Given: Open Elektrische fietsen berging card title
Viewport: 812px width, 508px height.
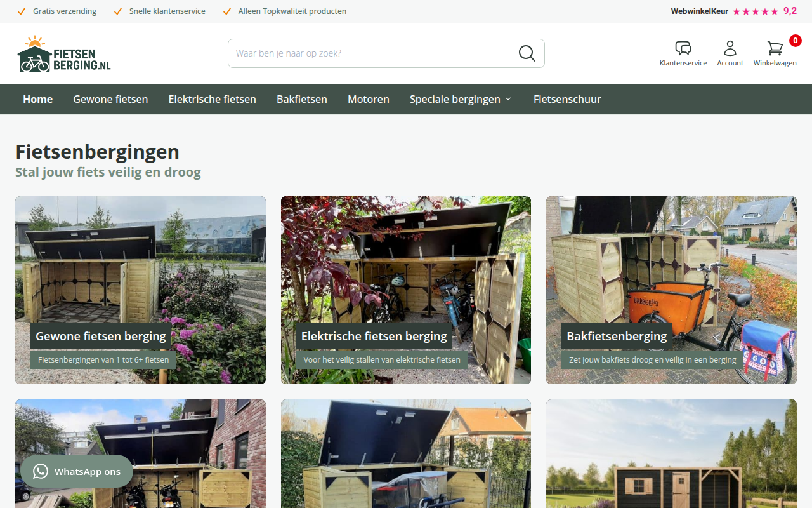Looking at the screenshot, I should coord(374,336).
